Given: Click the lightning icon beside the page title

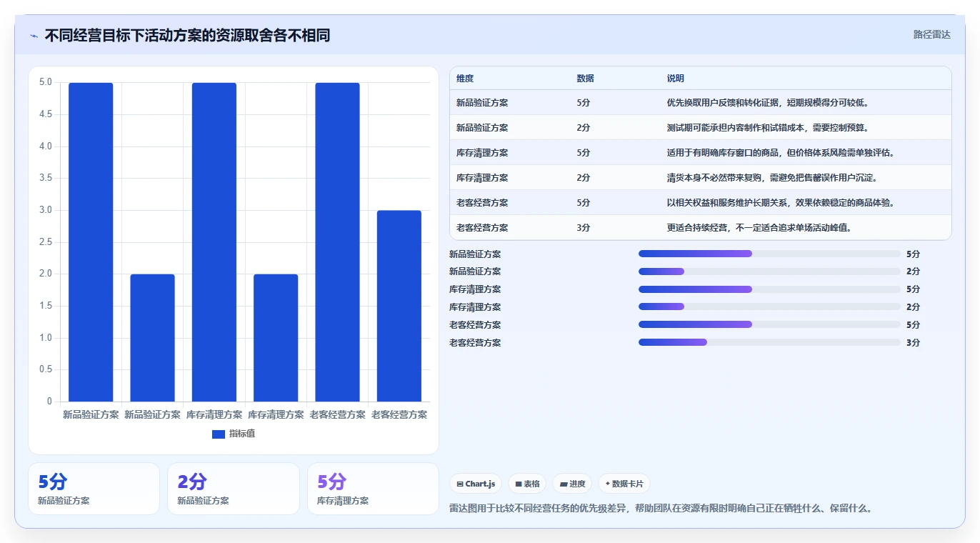Looking at the screenshot, I should 34,36.
